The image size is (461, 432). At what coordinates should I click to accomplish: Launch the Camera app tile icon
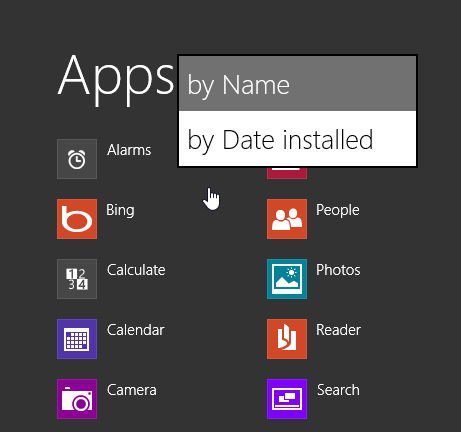77,399
